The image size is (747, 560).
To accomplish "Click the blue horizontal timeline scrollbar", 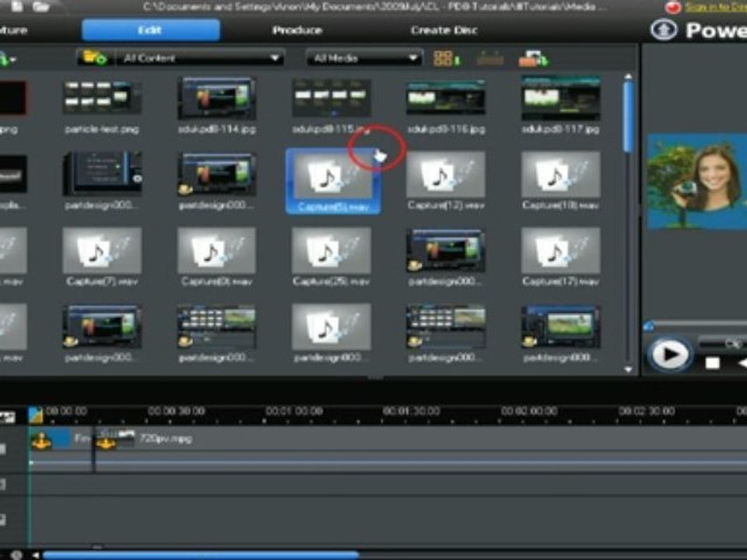I will click(201, 555).
